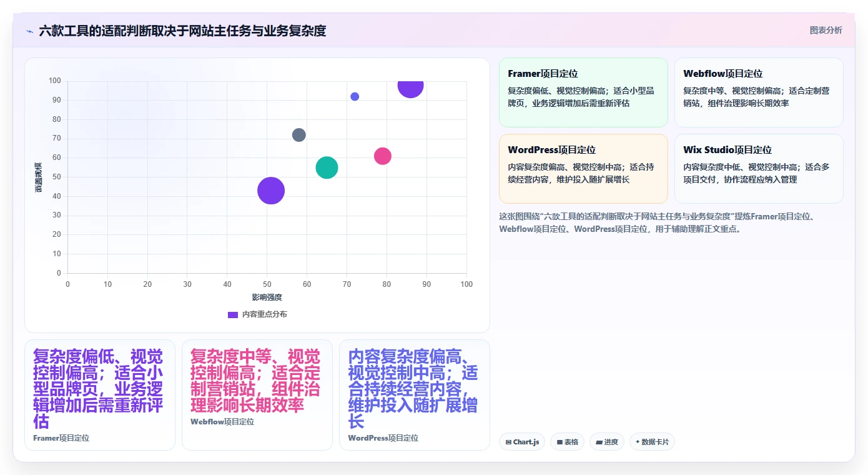Open the Wix Studio项目定位 card

(x=759, y=169)
